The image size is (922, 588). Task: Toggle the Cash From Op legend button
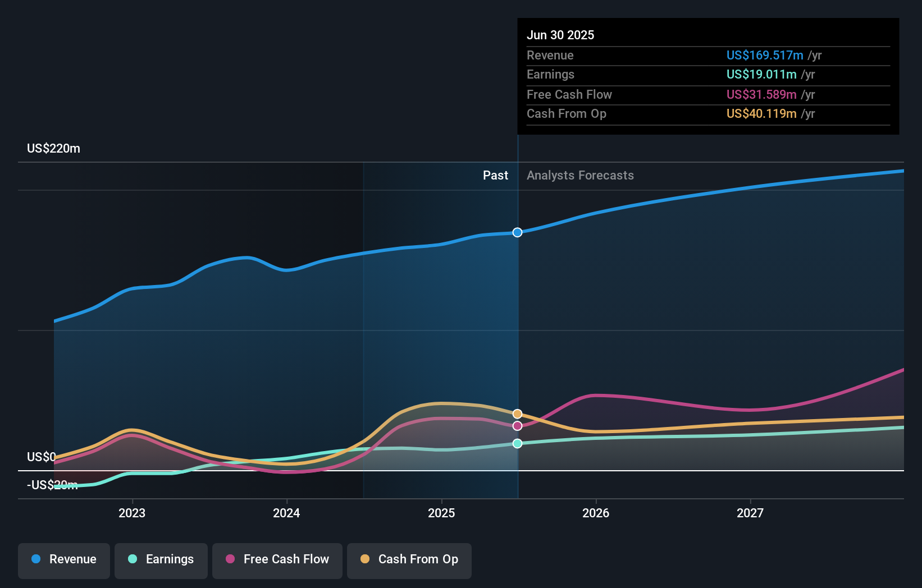[x=409, y=561]
